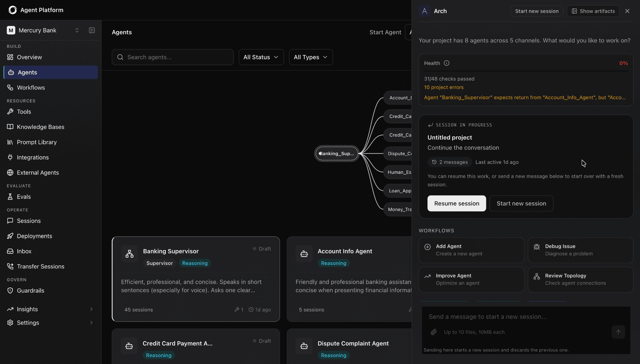This screenshot has width=640, height=364.
Task: Click the Settings gear icon
Action: 10,323
